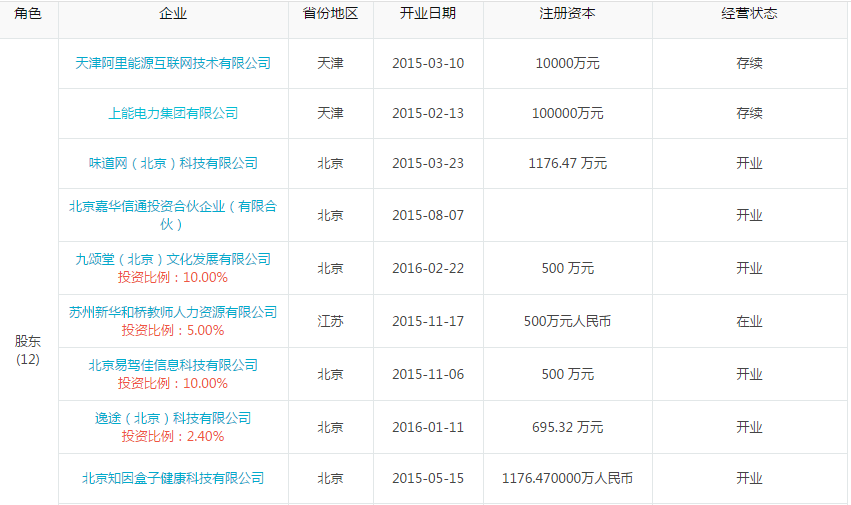Click the 股东 (12) role cell
This screenshot has height=505, width=851.
28,350
